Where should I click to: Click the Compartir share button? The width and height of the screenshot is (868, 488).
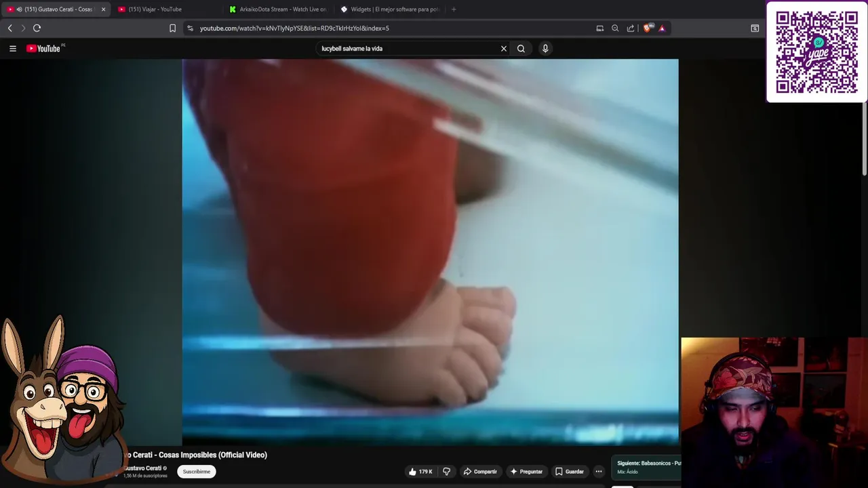pos(480,472)
